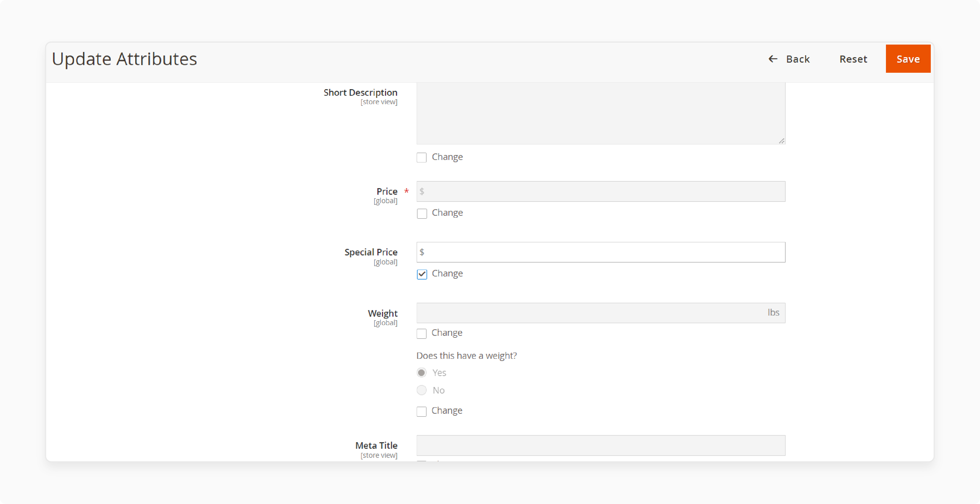Click the 'Weight' field label
Viewport: 980px width, 504px height.
[x=382, y=313]
